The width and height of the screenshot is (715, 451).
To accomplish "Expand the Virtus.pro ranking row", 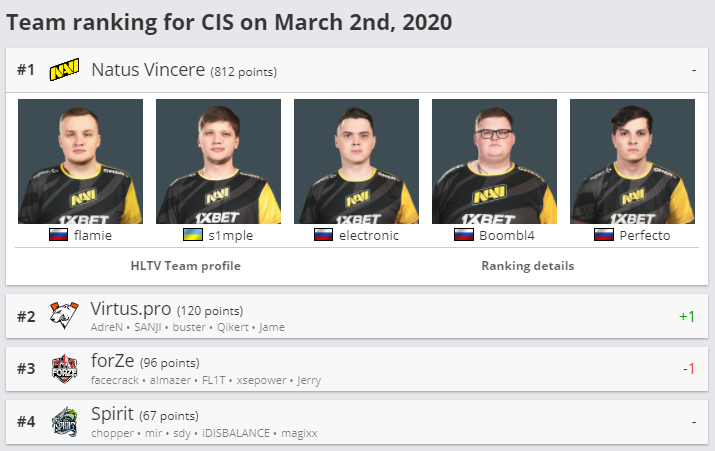I will pos(357,316).
